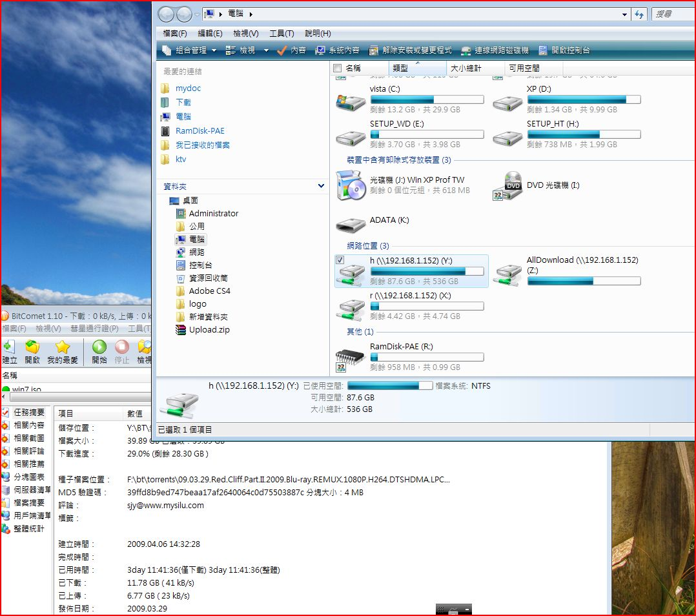Image resolution: width=696 pixels, height=616 pixels.
Task: Expand the 組合管理 dropdown in toolbar
Action: [x=214, y=50]
